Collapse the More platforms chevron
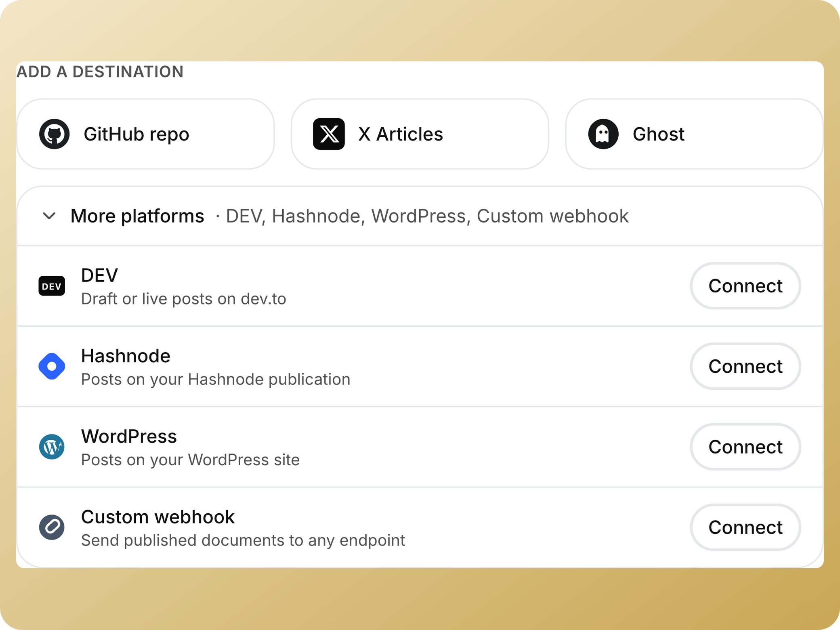This screenshot has height=630, width=840. click(x=49, y=216)
